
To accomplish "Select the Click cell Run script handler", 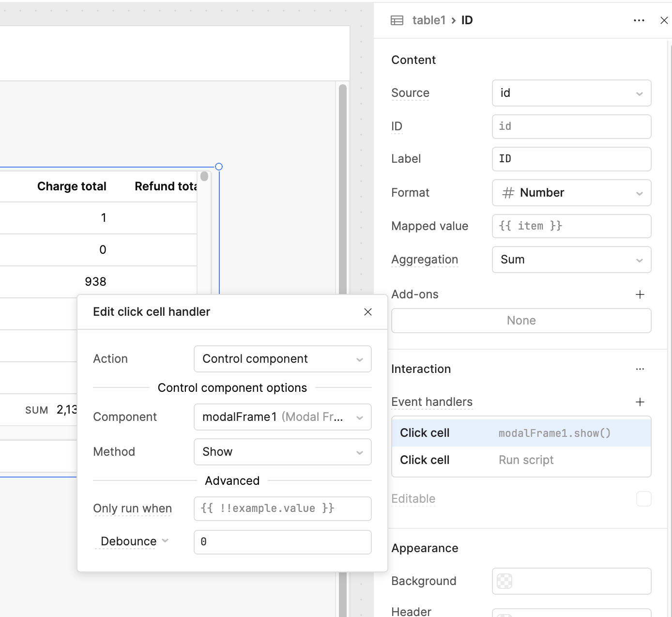I will click(521, 460).
